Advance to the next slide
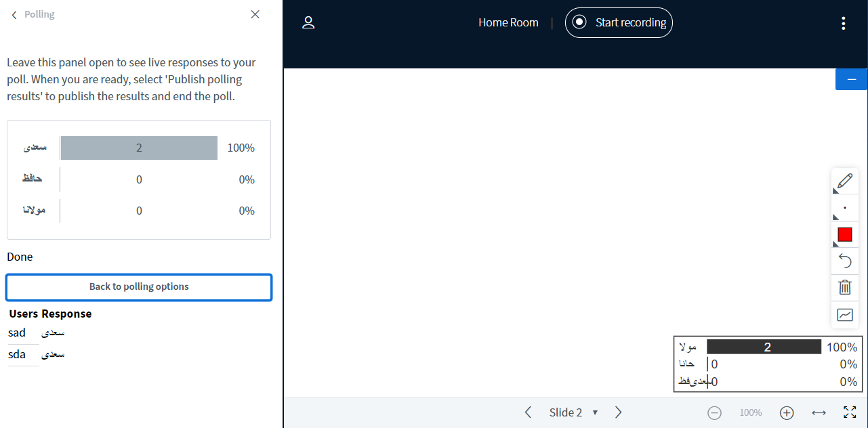Image resolution: width=868 pixels, height=428 pixels. pos(618,412)
